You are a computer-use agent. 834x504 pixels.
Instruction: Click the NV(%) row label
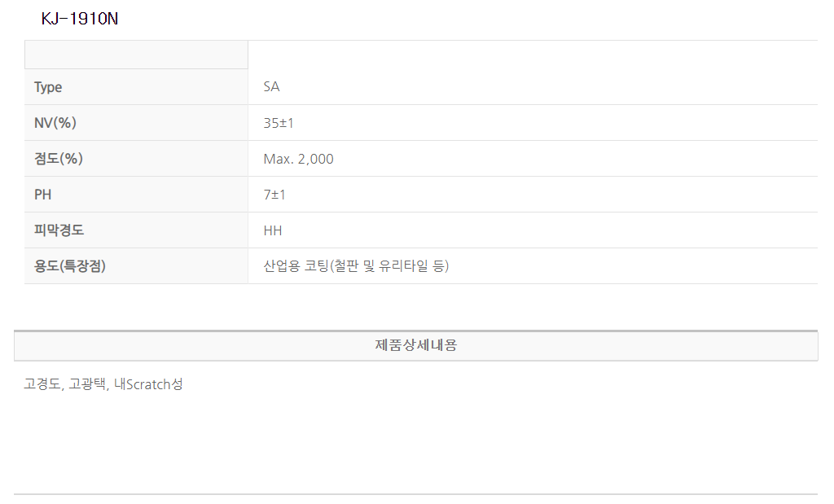55,123
